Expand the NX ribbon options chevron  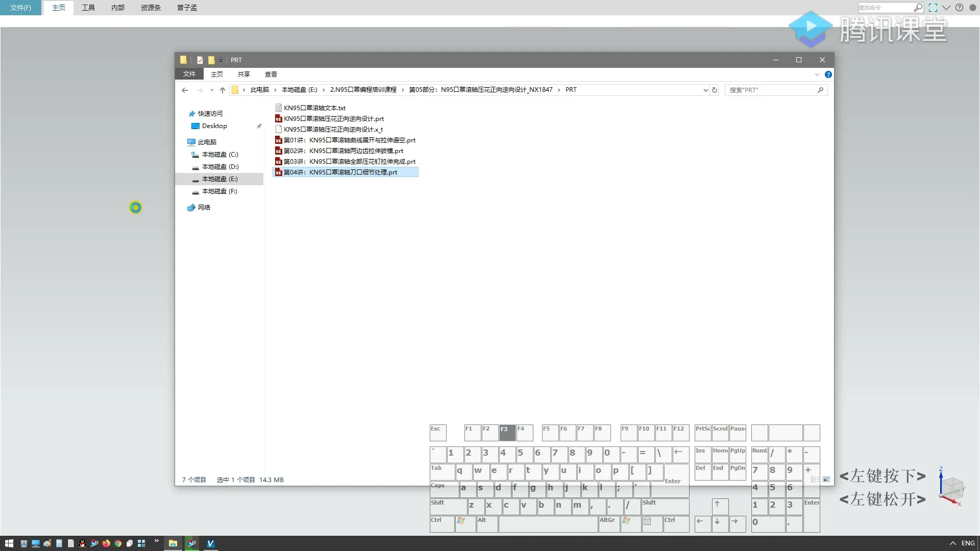pyautogui.click(x=946, y=8)
